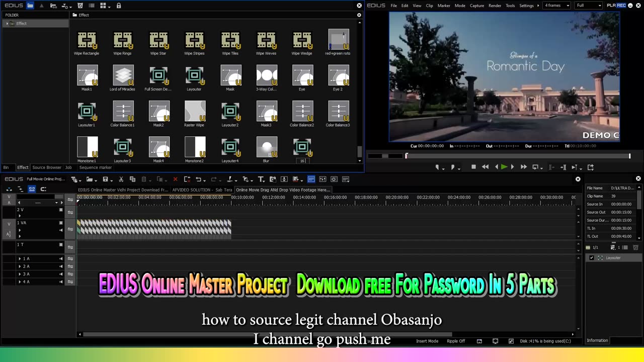Viewport: 644px width, 362px height.
Task: Open the 4 frames dropdown
Action: 557,6
